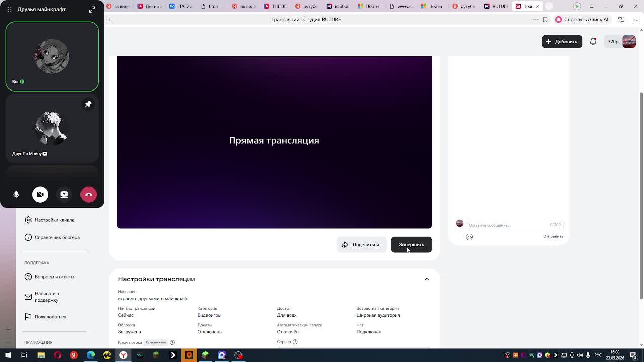
Task: Open the browser hamburger menu
Action: pos(592,6)
